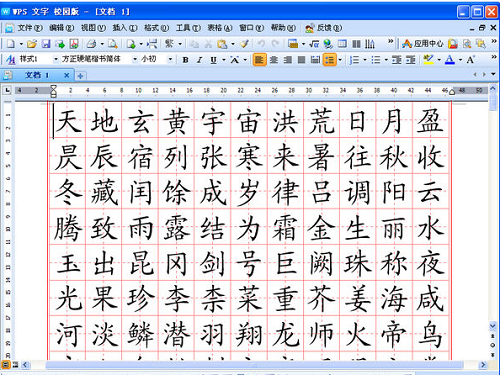Switch to the 文档 1 document tab
Viewport: 500px width, 375px height.
37,75
